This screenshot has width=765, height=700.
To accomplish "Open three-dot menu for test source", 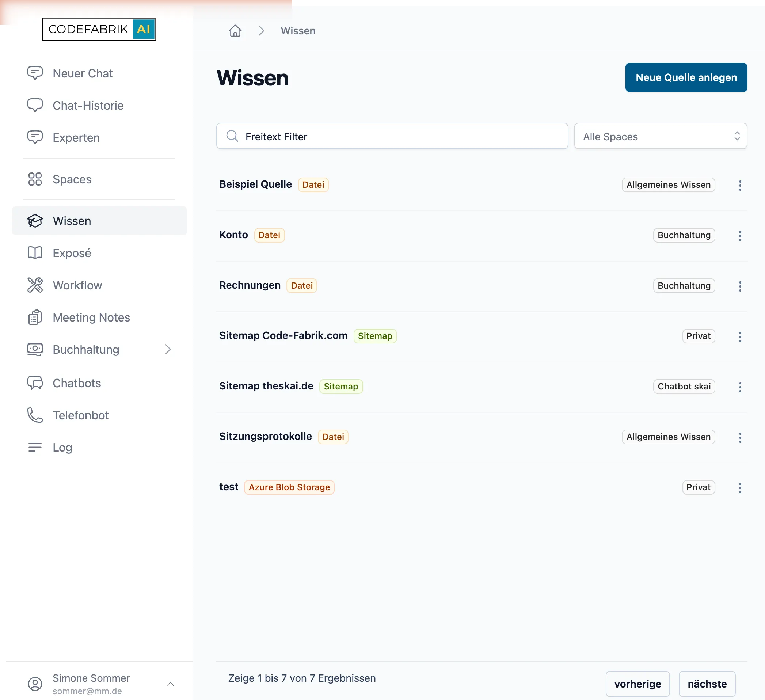I will coord(740,488).
